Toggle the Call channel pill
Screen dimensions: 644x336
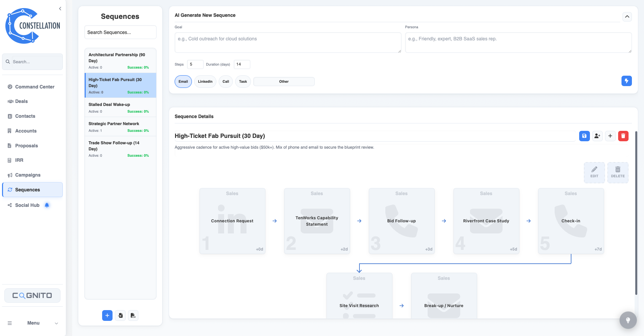225,81
